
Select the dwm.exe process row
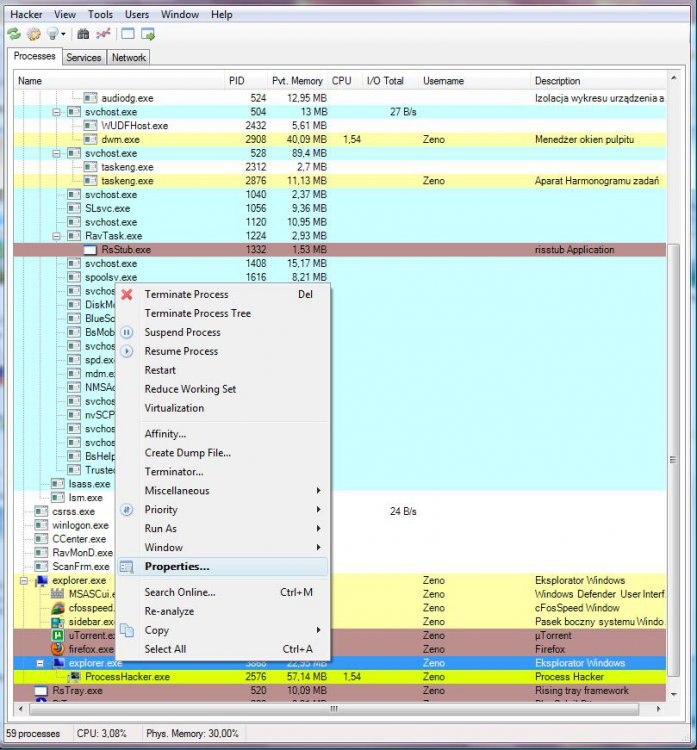tap(340, 140)
